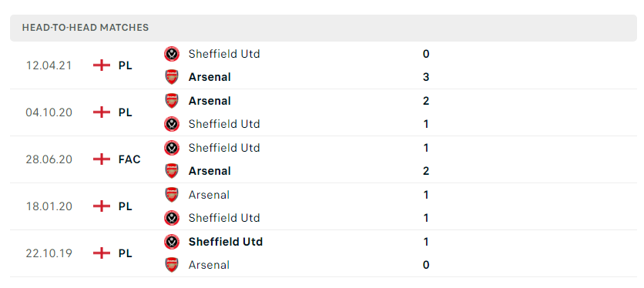Open match dated 12.04.21
The image size is (644, 288).
324,65
